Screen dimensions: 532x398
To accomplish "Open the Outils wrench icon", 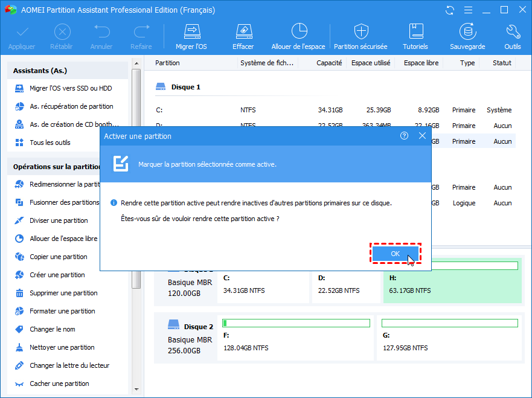I will [x=513, y=31].
